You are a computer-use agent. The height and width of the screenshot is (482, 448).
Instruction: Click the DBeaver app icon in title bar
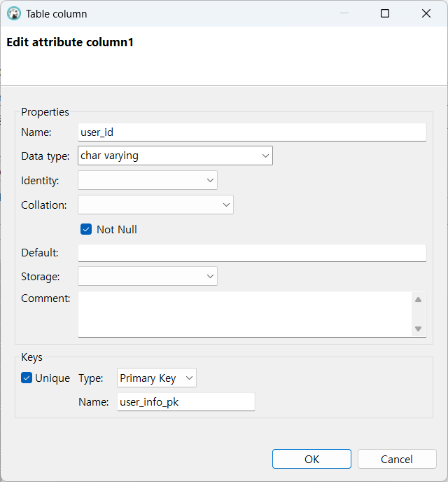[x=14, y=13]
